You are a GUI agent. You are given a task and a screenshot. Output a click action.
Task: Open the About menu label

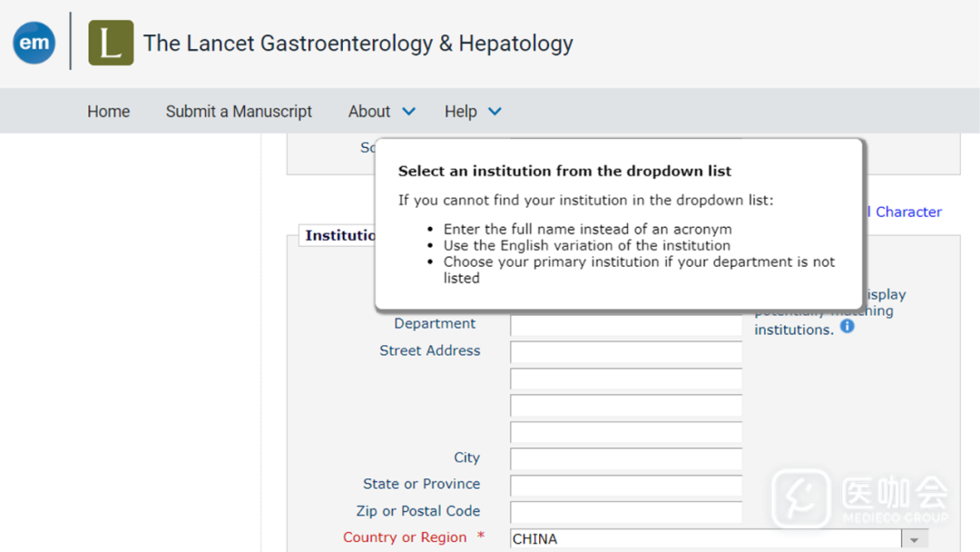point(369,112)
